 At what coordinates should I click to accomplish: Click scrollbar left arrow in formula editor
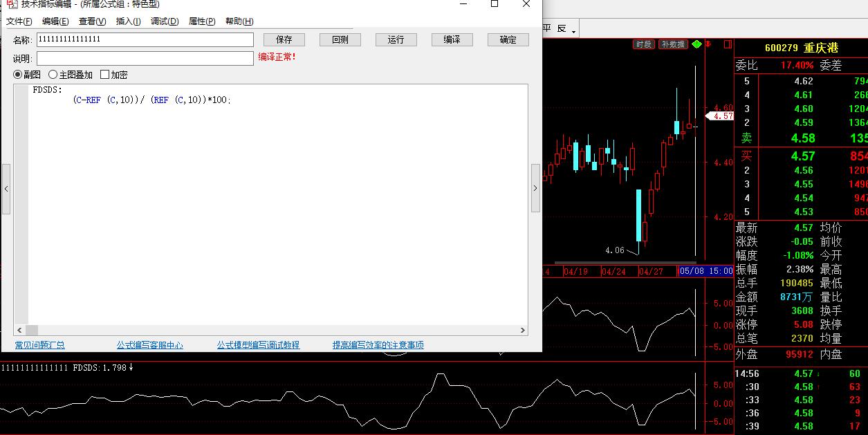click(19, 331)
